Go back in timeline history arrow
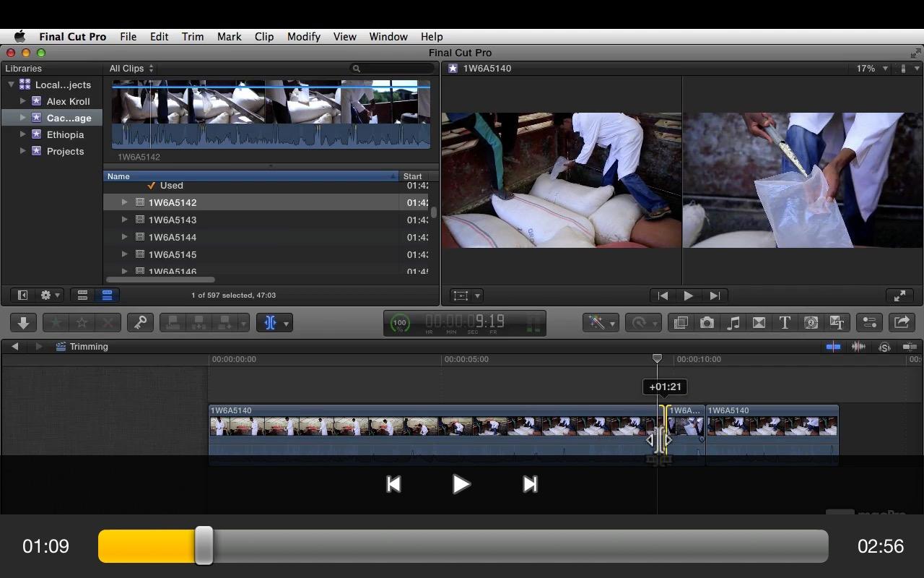This screenshot has width=924, height=578. pyautogui.click(x=14, y=347)
